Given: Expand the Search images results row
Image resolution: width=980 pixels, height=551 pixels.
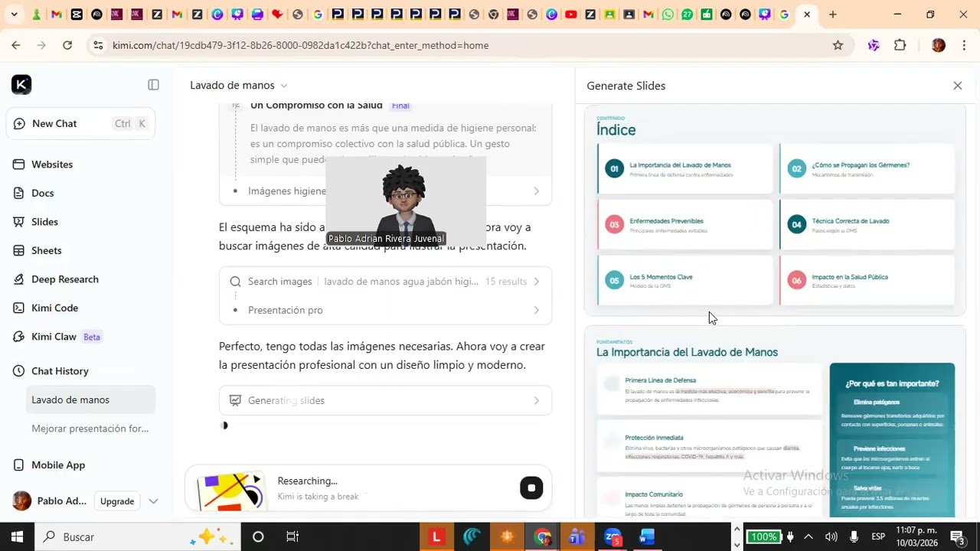Looking at the screenshot, I should (x=386, y=282).
